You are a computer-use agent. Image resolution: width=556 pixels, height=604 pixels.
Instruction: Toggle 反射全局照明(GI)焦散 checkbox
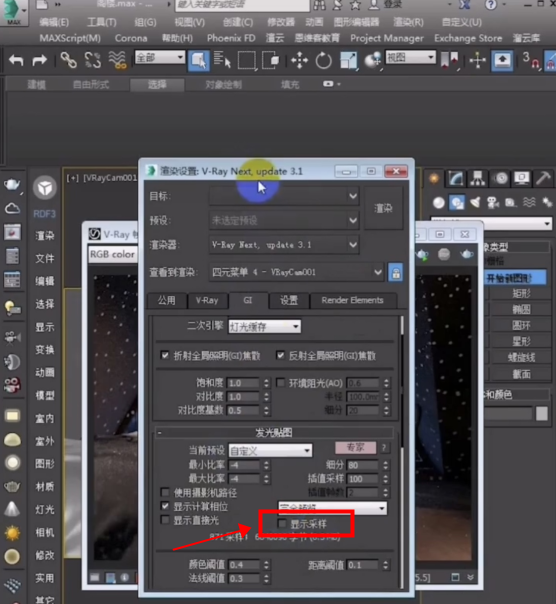click(281, 355)
